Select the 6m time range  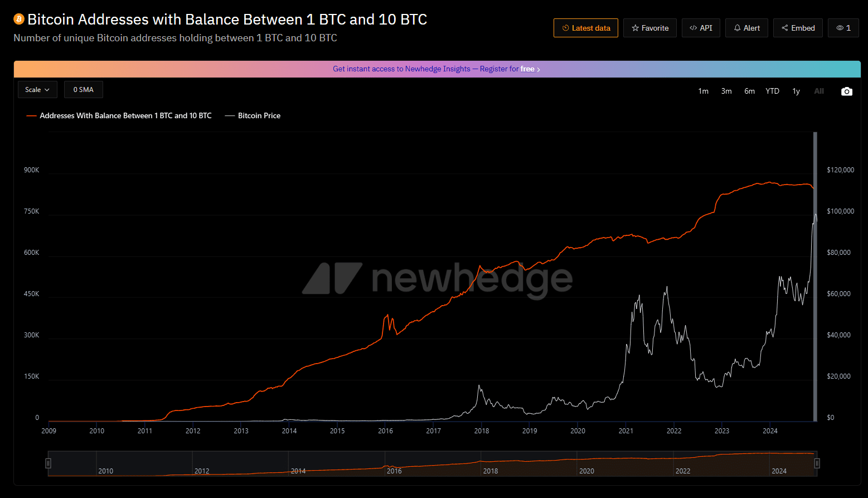click(750, 91)
